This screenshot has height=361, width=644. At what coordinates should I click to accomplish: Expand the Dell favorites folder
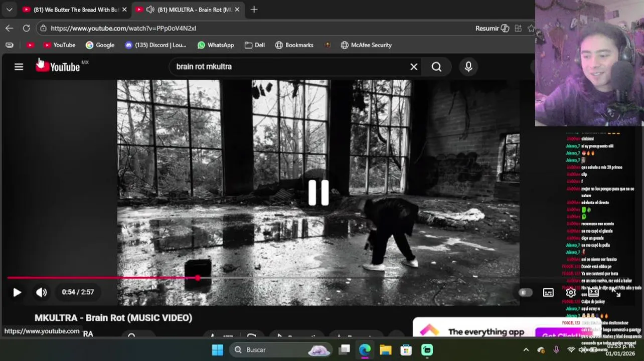(x=255, y=45)
